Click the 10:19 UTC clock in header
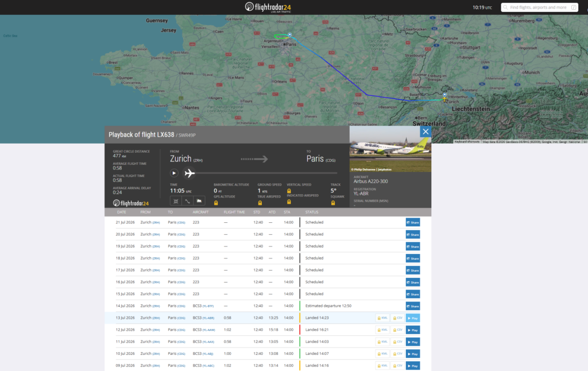This screenshot has height=371, width=588. [482, 7]
